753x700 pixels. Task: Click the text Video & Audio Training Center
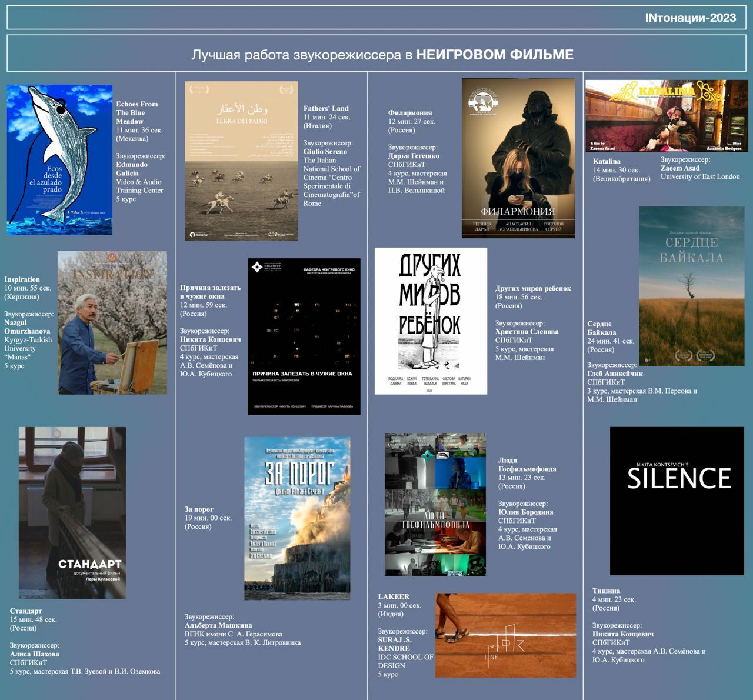click(139, 186)
